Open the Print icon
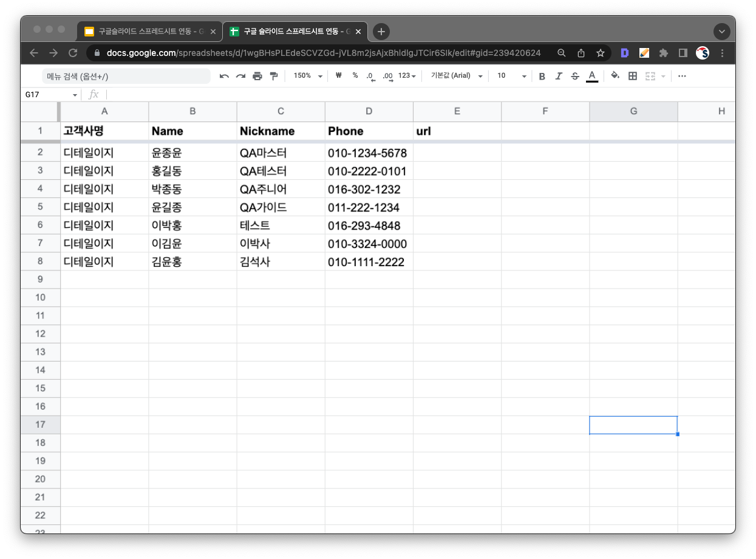 [257, 75]
